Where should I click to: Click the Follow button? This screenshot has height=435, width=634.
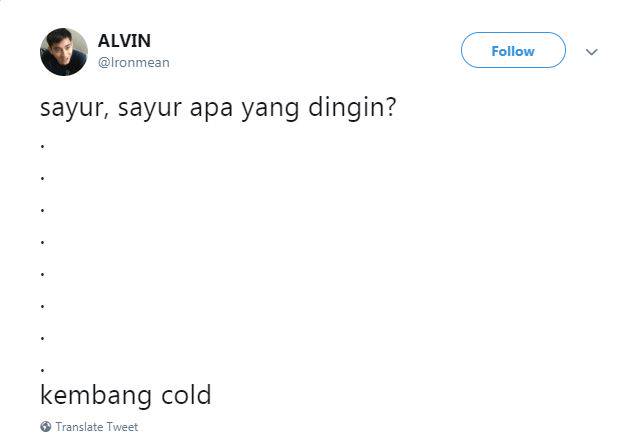click(513, 50)
